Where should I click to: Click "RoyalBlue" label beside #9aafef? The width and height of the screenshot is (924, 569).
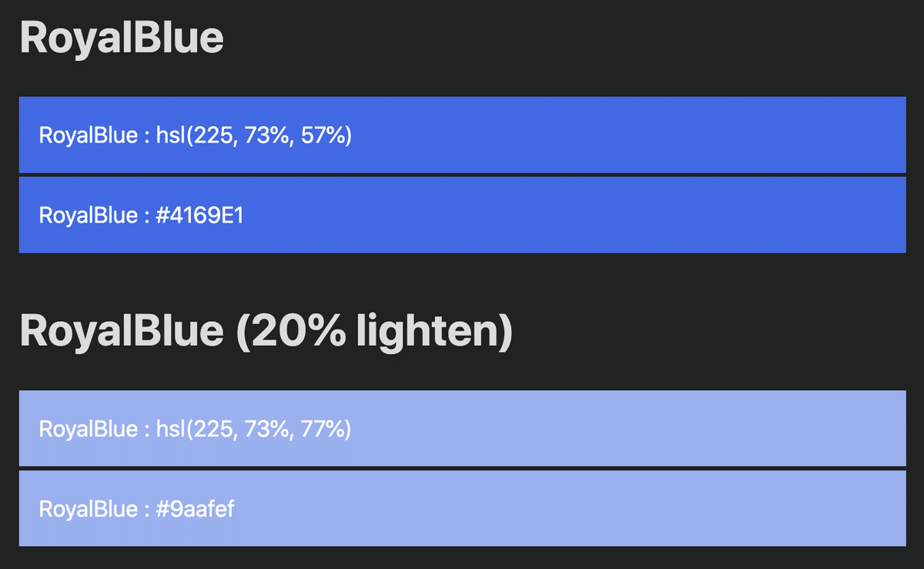coord(89,509)
